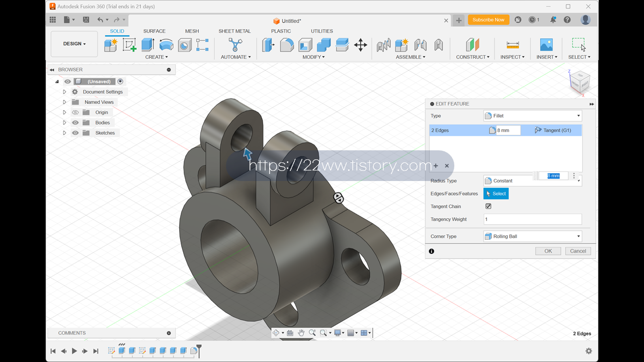This screenshot has height=362, width=644.
Task: Click the Tangency Weight input field
Action: click(532, 219)
